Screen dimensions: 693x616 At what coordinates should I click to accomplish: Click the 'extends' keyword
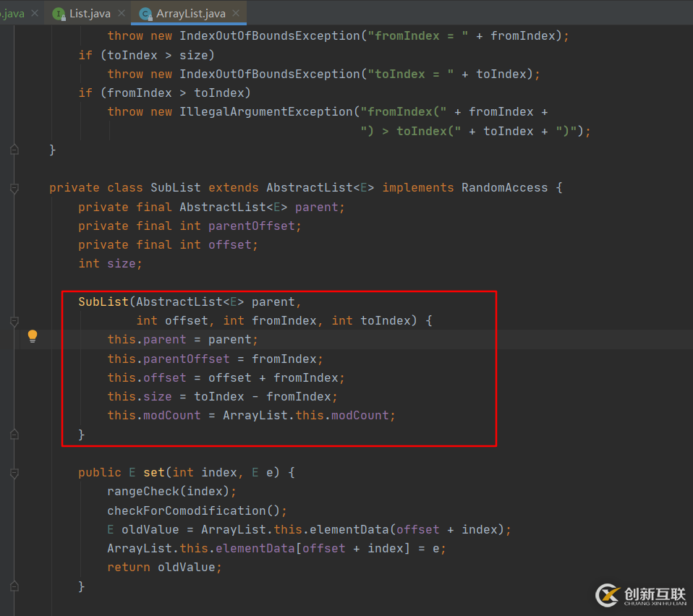click(234, 188)
